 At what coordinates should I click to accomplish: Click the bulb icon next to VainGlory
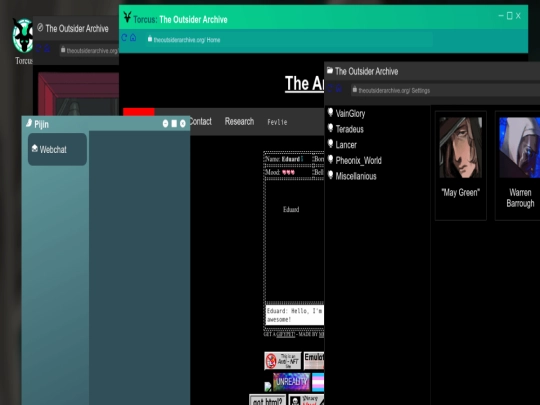coord(330,112)
